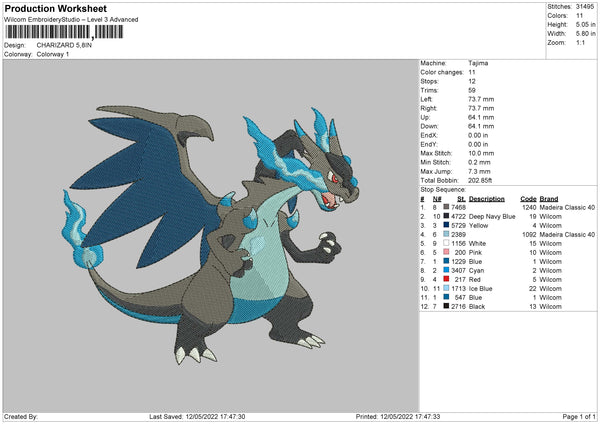Select the Stitches value 31495
600x424 pixels.
[585, 7]
